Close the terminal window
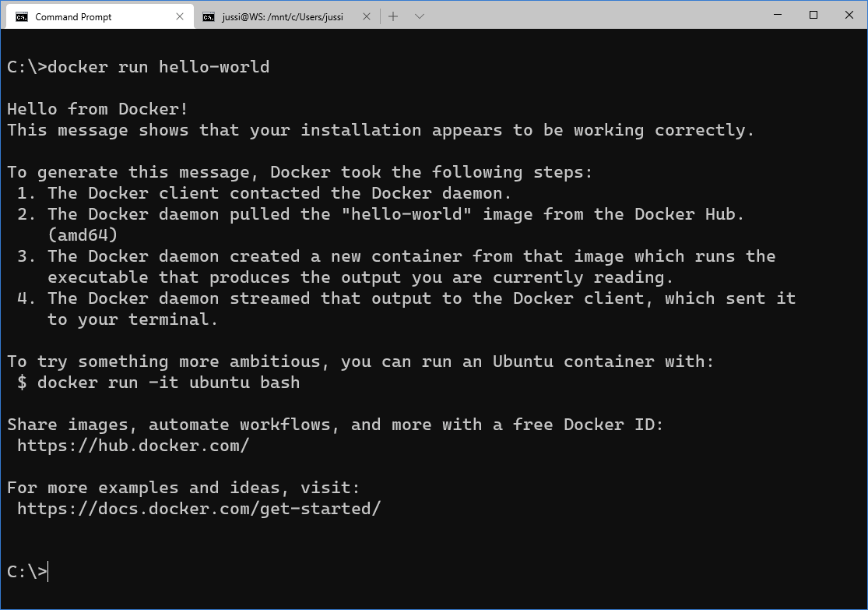The image size is (868, 610). pyautogui.click(x=849, y=15)
